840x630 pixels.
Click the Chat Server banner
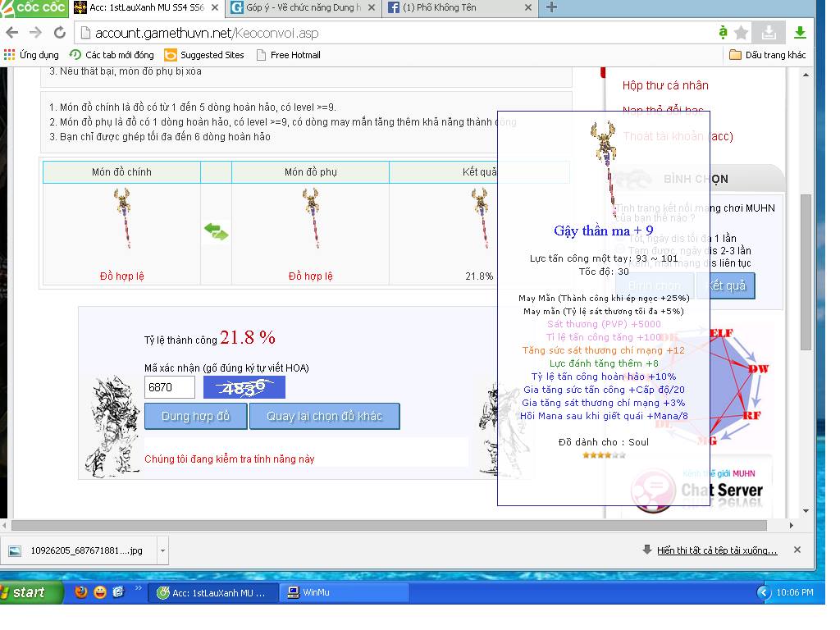[699, 491]
